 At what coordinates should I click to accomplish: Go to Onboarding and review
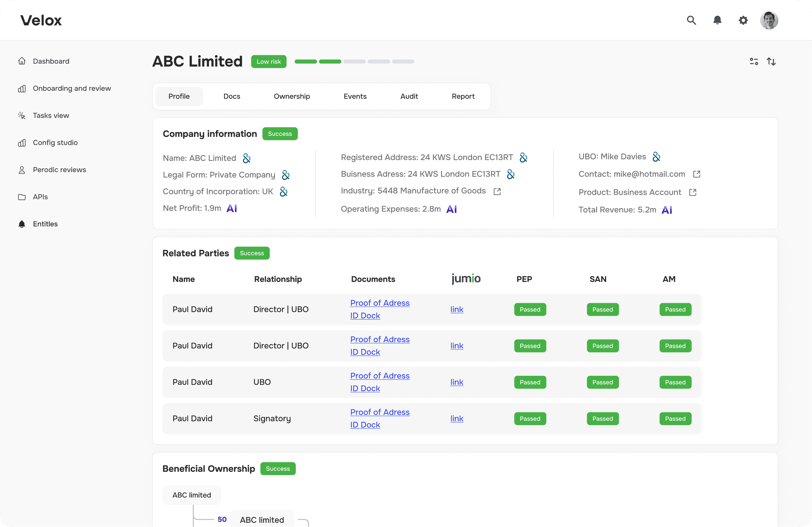pyautogui.click(x=72, y=89)
